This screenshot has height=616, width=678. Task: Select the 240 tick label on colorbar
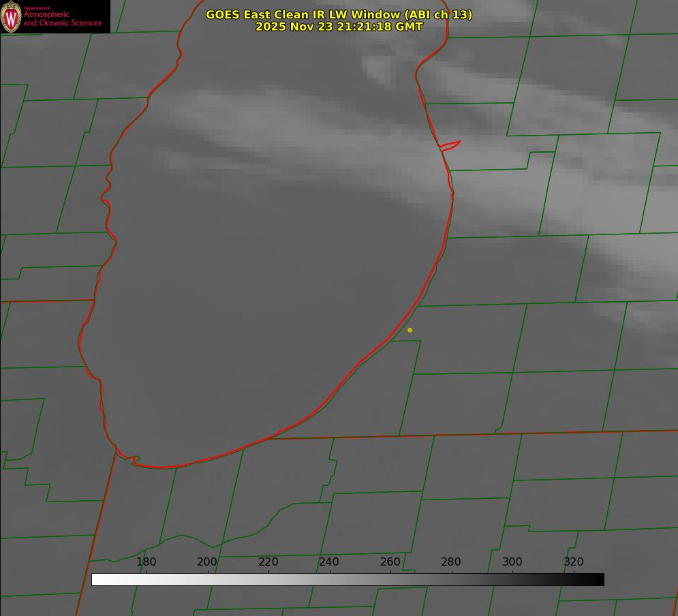pyautogui.click(x=329, y=561)
